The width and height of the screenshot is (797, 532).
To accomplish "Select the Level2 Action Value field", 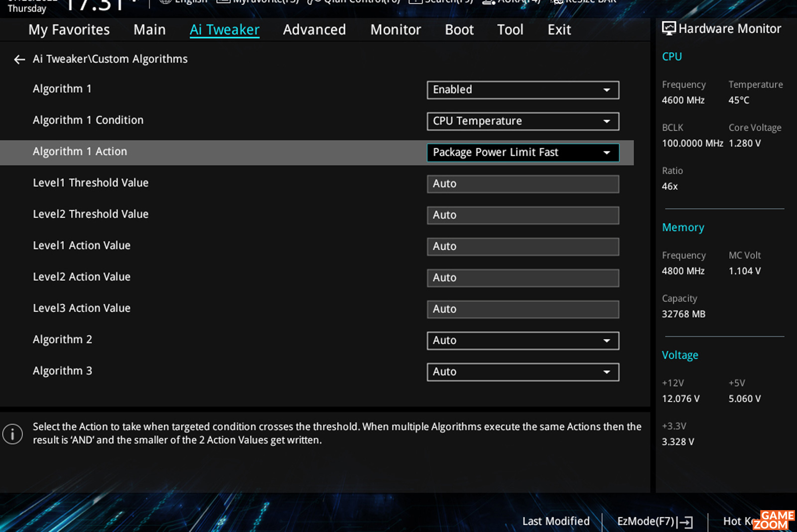I will click(x=523, y=278).
